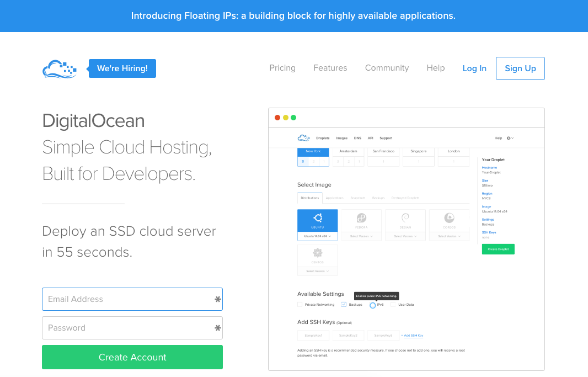
Task: Open the Pricing menu item
Action: click(x=282, y=68)
